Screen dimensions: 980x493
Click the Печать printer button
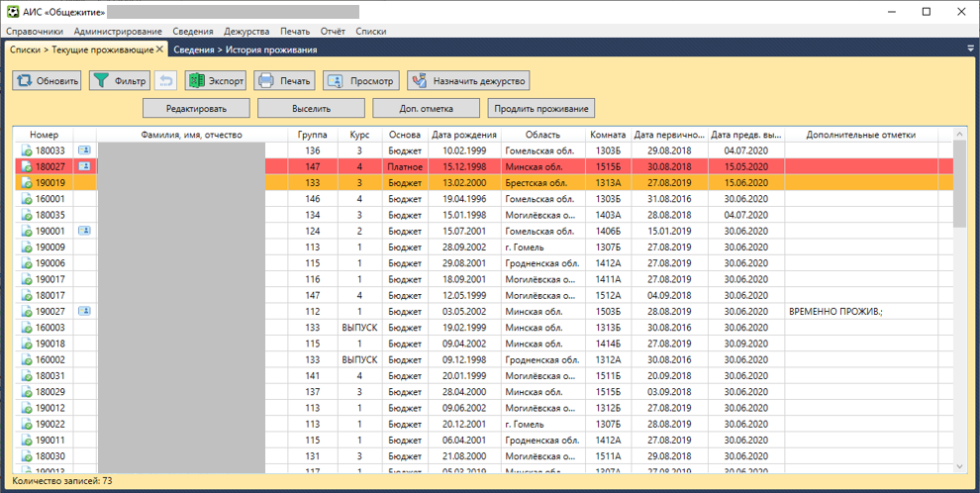point(284,81)
